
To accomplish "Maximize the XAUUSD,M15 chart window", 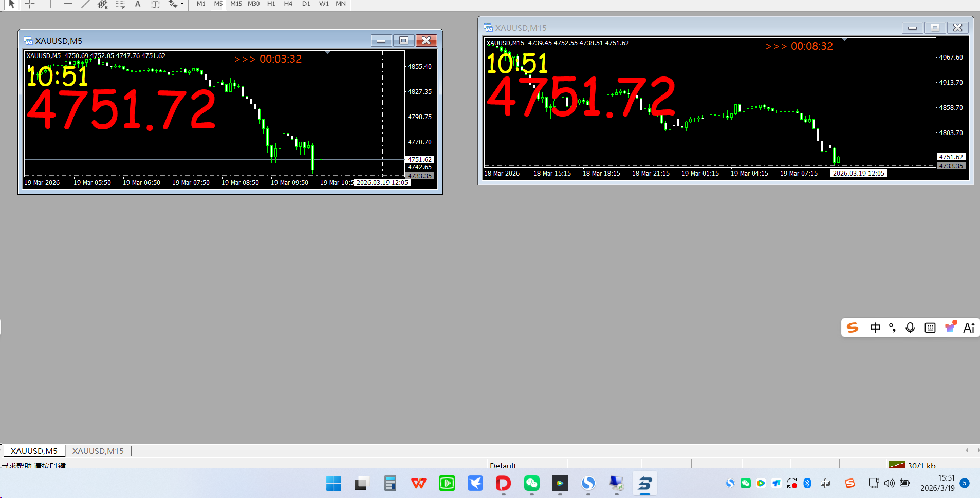I will 935,28.
